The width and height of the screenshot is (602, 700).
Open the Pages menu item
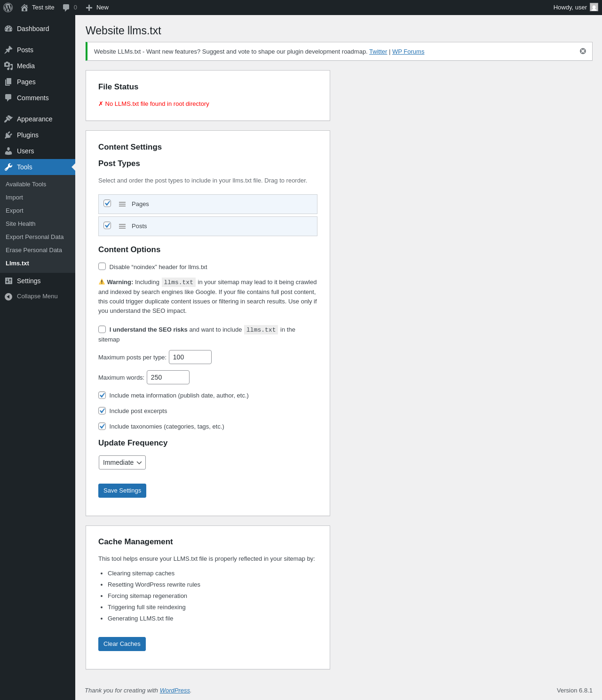tap(38, 82)
